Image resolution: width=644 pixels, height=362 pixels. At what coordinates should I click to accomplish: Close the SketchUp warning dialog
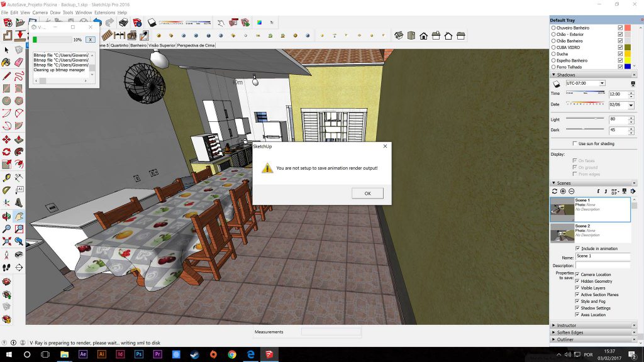pyautogui.click(x=385, y=146)
